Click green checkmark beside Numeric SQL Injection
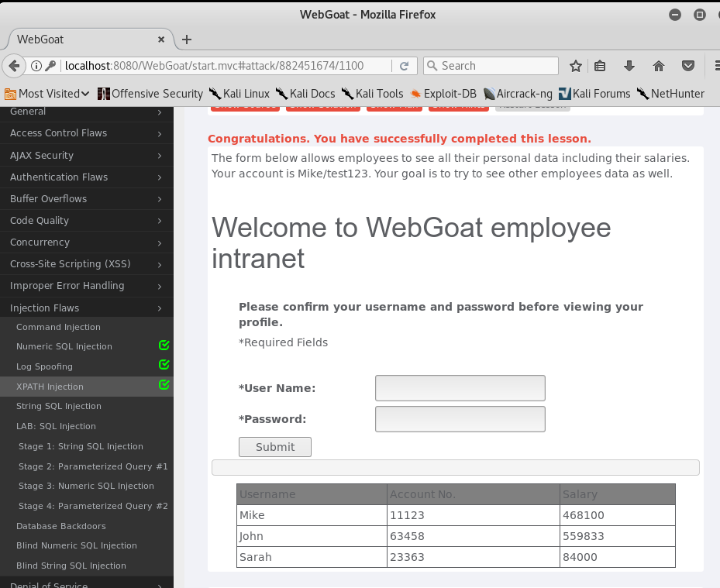The height and width of the screenshot is (588, 720). click(164, 346)
